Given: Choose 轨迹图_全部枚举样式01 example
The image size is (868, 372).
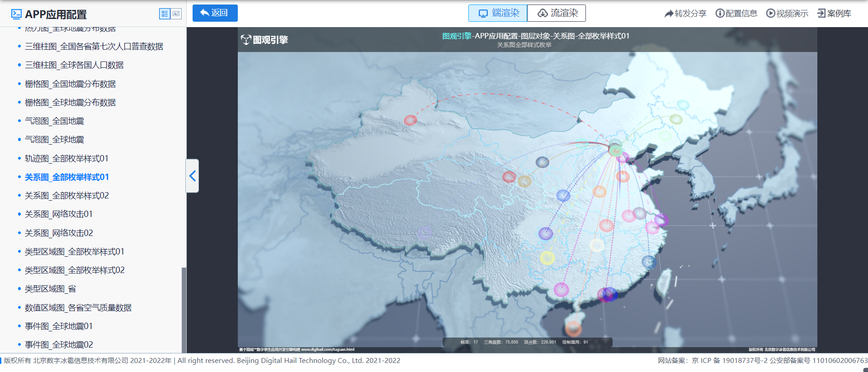Looking at the screenshot, I should coord(66,159).
